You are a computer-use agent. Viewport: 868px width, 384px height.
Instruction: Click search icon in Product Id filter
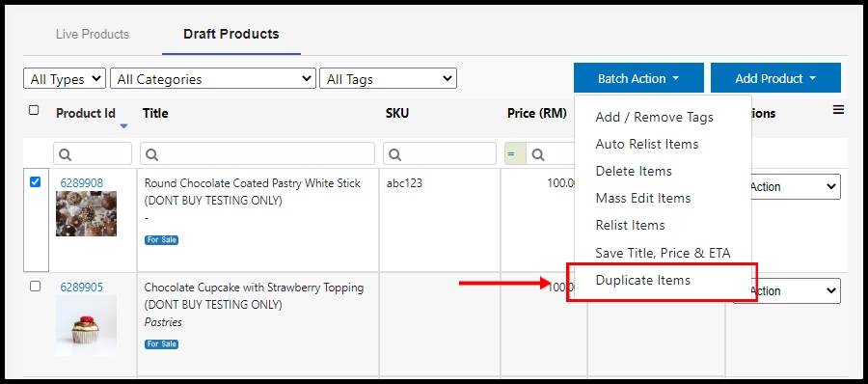coord(65,154)
